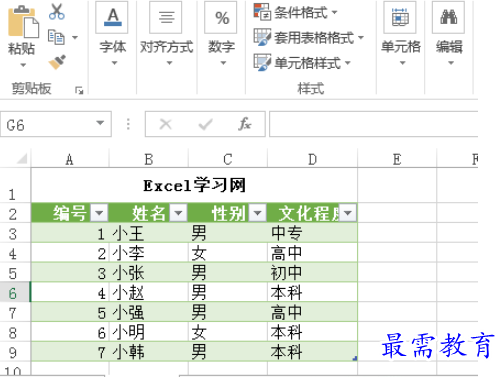Open the 单元格 cells group

[401, 33]
